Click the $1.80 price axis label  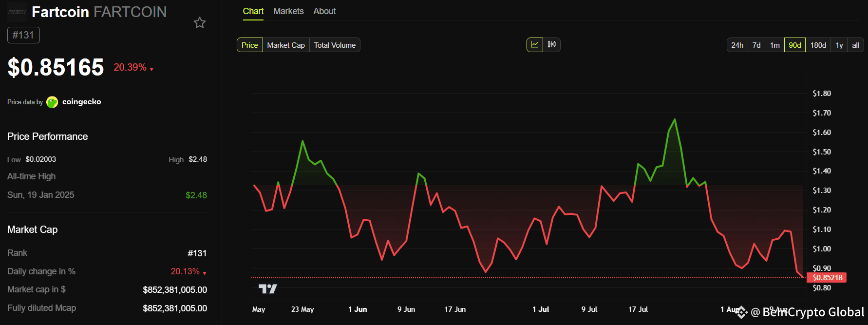pos(822,94)
